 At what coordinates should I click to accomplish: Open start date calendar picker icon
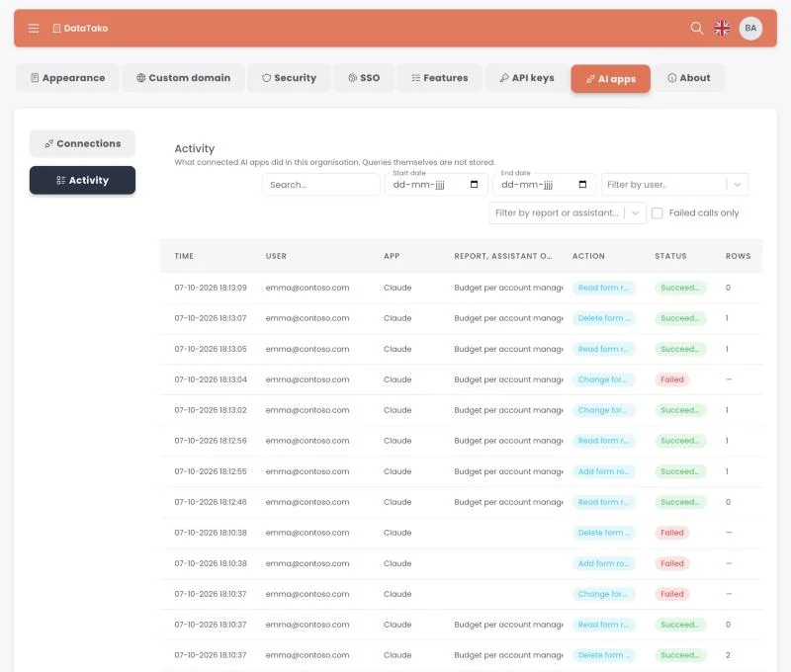474,184
